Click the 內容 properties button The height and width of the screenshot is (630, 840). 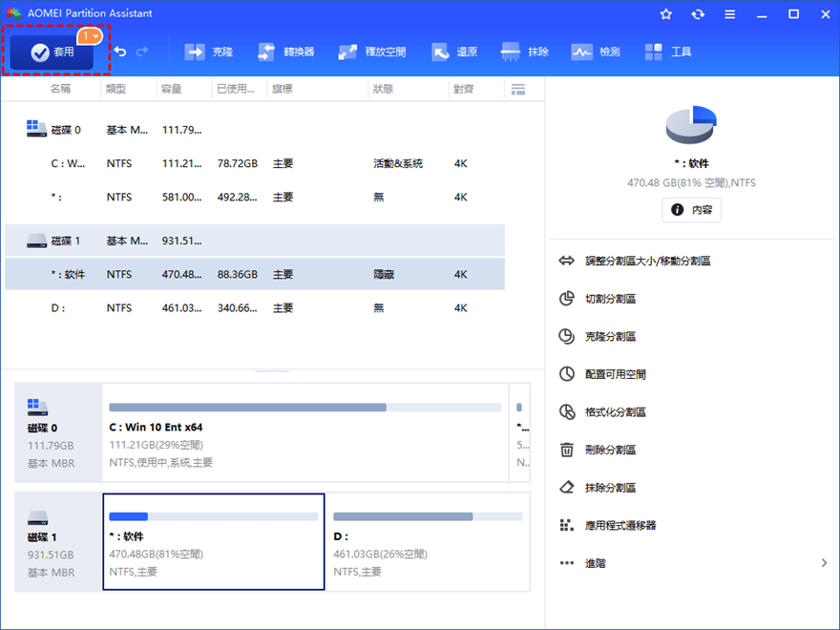click(x=691, y=209)
